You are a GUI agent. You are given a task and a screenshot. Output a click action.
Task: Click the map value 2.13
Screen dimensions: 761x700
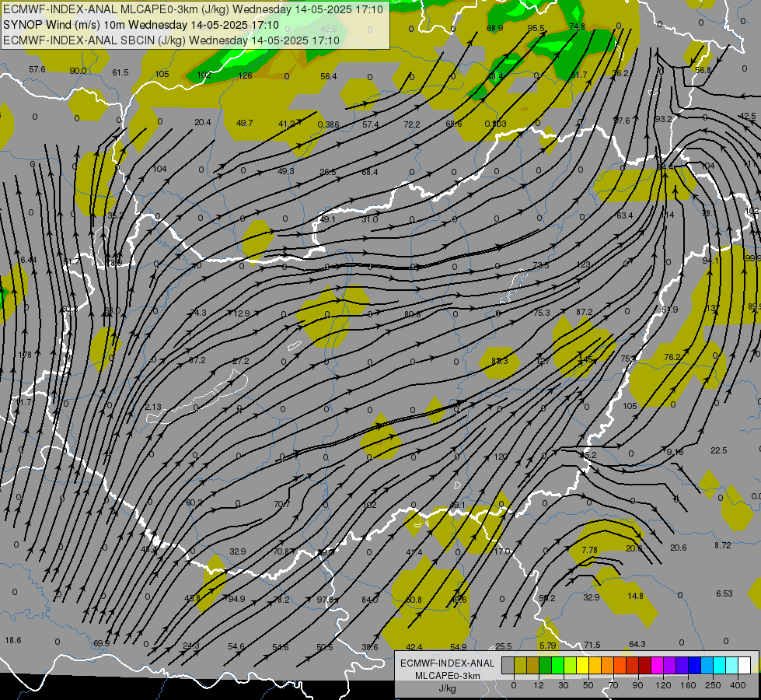pyautogui.click(x=153, y=407)
